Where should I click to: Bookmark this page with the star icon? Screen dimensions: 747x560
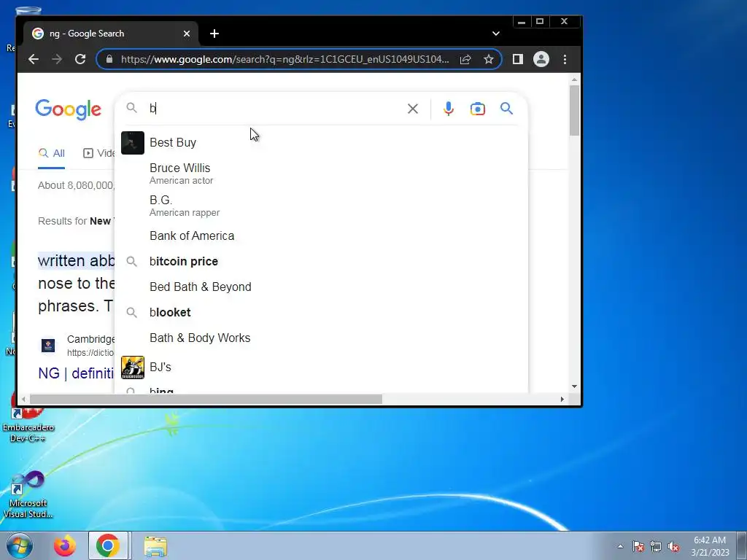click(489, 59)
